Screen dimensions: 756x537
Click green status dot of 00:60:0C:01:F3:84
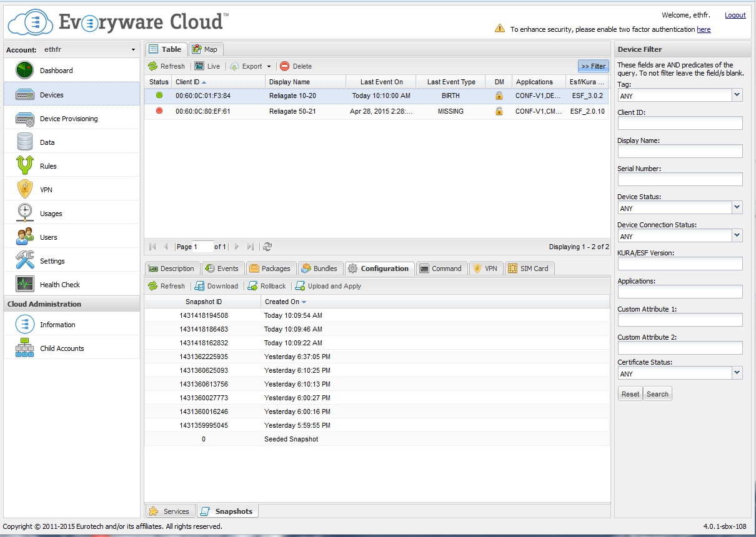[x=159, y=96]
